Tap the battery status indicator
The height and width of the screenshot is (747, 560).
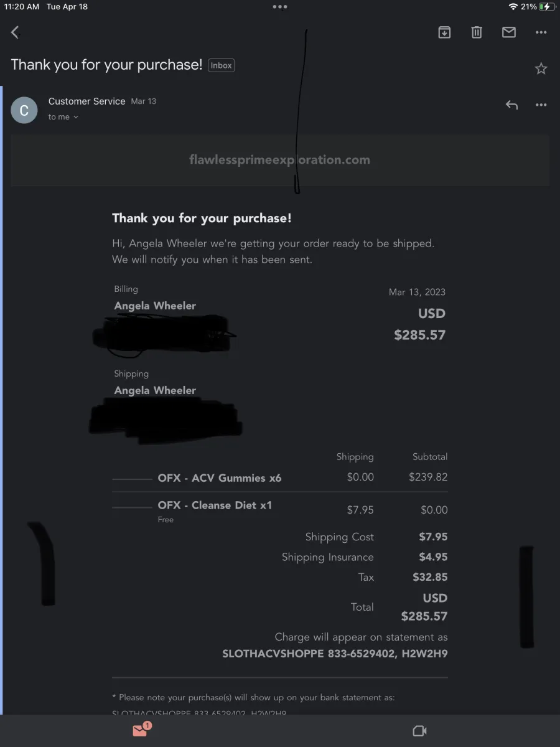[547, 7]
